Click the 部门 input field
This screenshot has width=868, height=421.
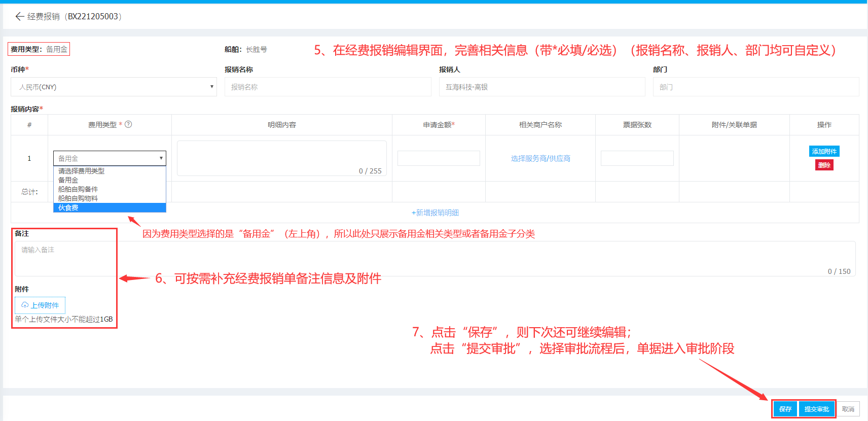pos(756,87)
